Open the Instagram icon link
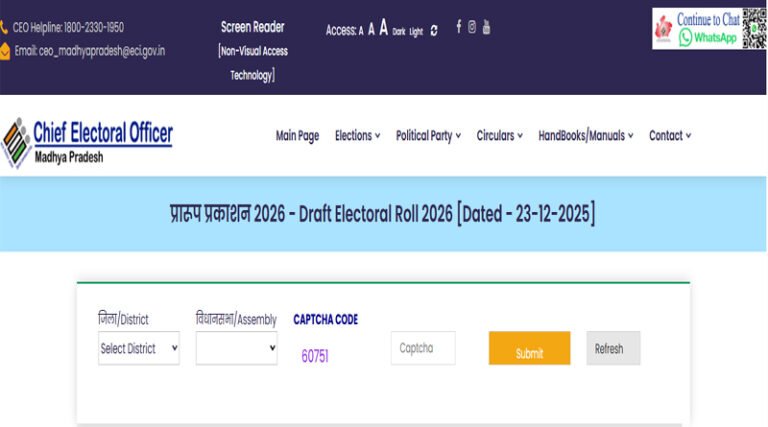768x427 pixels. tap(472, 28)
